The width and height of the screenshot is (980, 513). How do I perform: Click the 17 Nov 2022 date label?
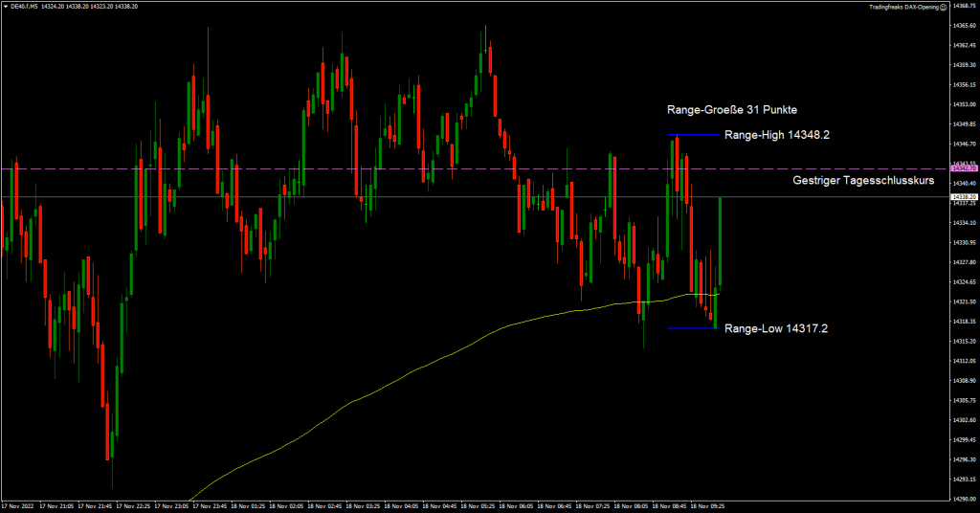click(x=18, y=505)
